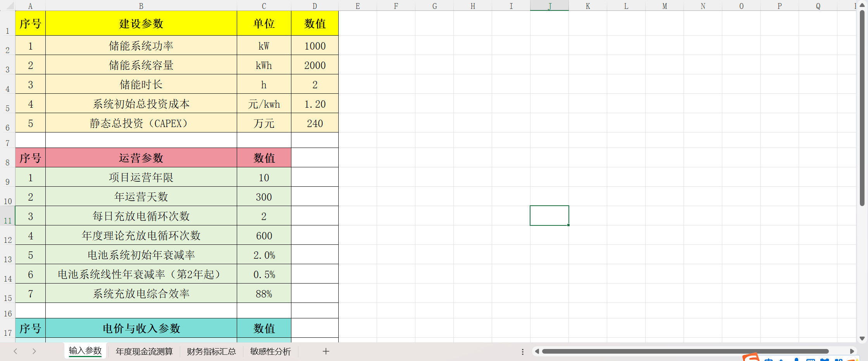This screenshot has width=868, height=361.
Task: Click the previous sheet navigation arrow
Action: point(15,351)
